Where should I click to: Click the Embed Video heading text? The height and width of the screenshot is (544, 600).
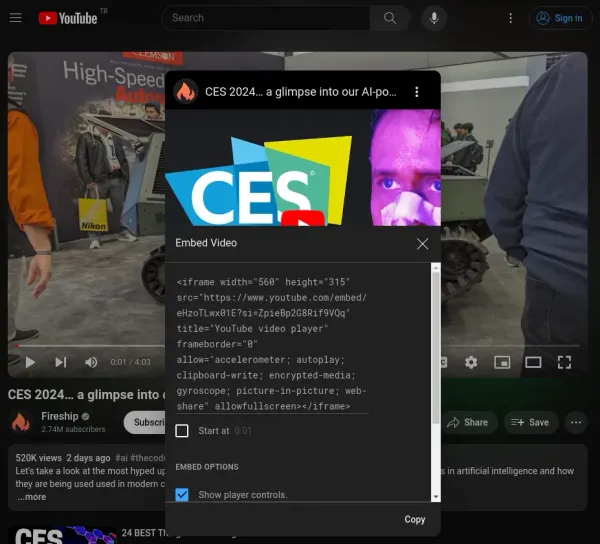point(206,243)
